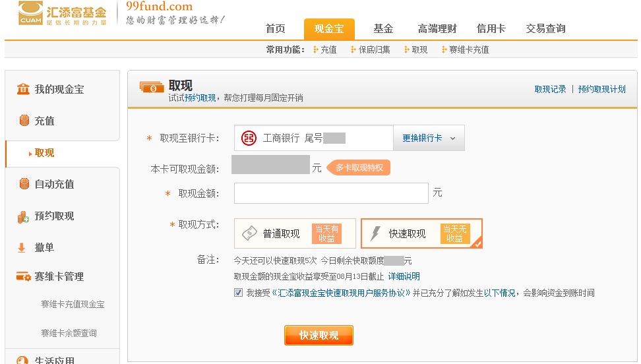Click the 赛维卡管理 card icon
This screenshot has height=364, width=641.
24,276
